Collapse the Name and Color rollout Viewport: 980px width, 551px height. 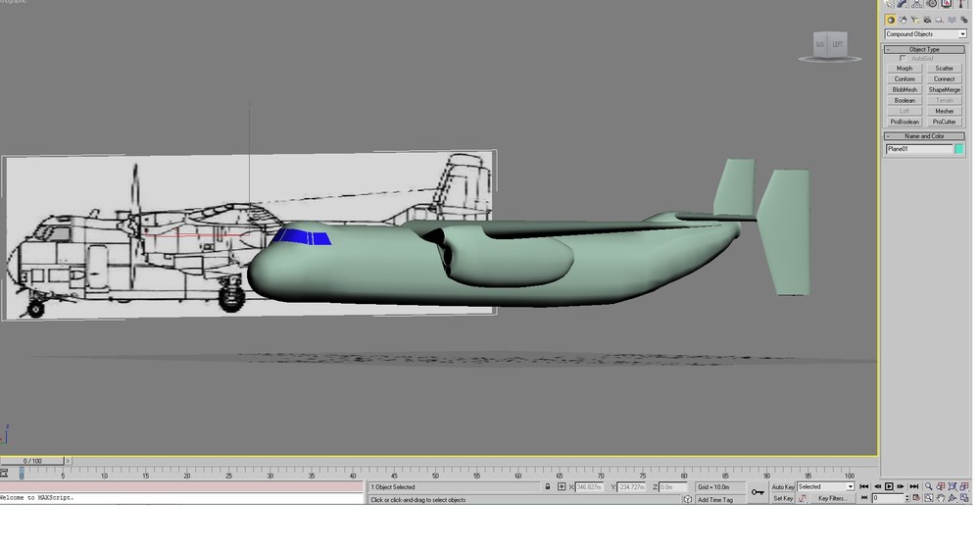924,135
